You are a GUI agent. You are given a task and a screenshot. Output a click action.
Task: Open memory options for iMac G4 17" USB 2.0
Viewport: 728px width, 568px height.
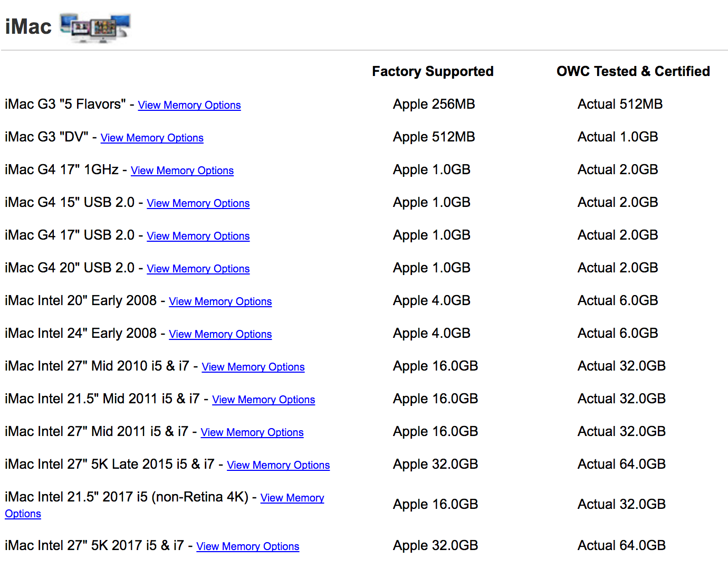[198, 236]
